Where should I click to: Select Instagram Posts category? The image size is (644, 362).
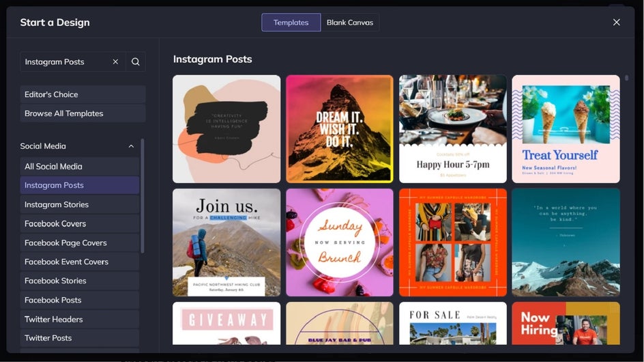80,185
